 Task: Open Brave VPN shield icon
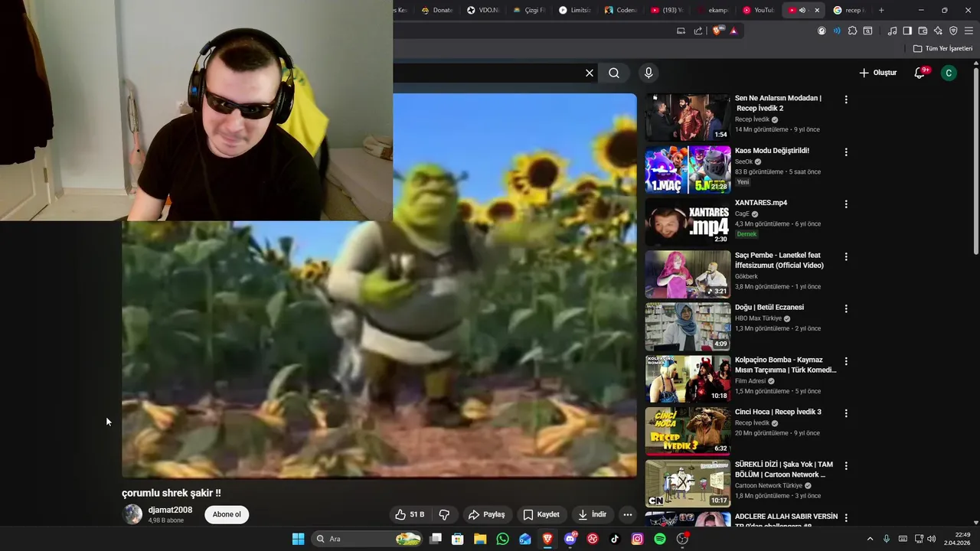click(x=953, y=31)
